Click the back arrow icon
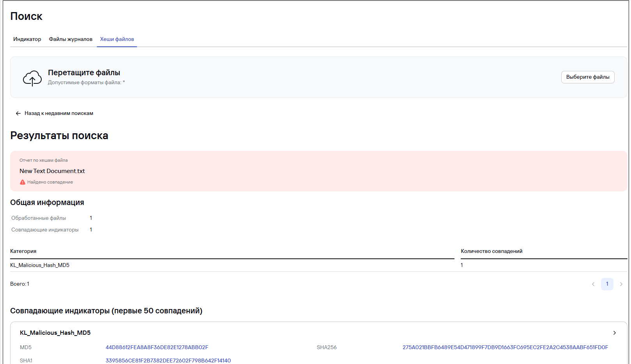This screenshot has width=631, height=364. coord(18,113)
